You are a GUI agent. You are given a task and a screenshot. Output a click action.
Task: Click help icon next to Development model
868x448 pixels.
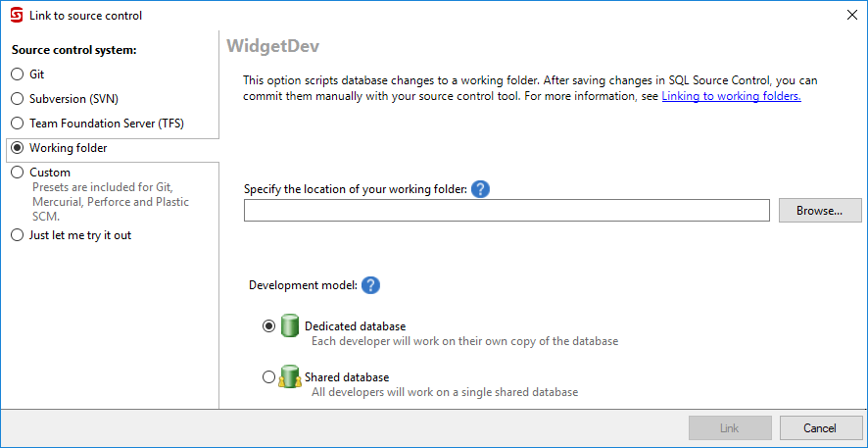pyautogui.click(x=370, y=285)
